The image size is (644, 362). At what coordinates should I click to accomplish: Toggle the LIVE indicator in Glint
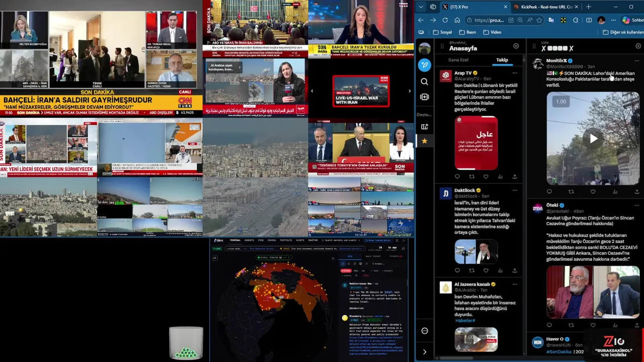pos(217,248)
